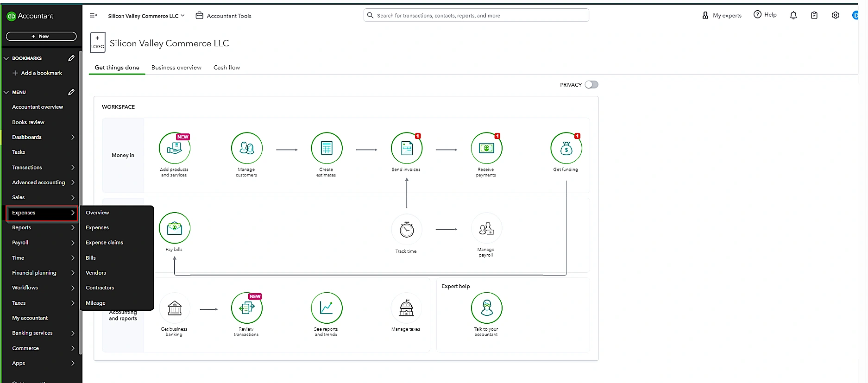This screenshot has width=868, height=383.
Task: Open Books review menu item
Action: [28, 122]
